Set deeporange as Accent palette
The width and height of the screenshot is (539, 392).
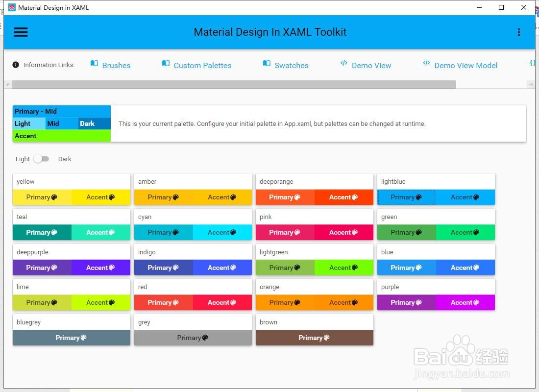[x=344, y=197]
